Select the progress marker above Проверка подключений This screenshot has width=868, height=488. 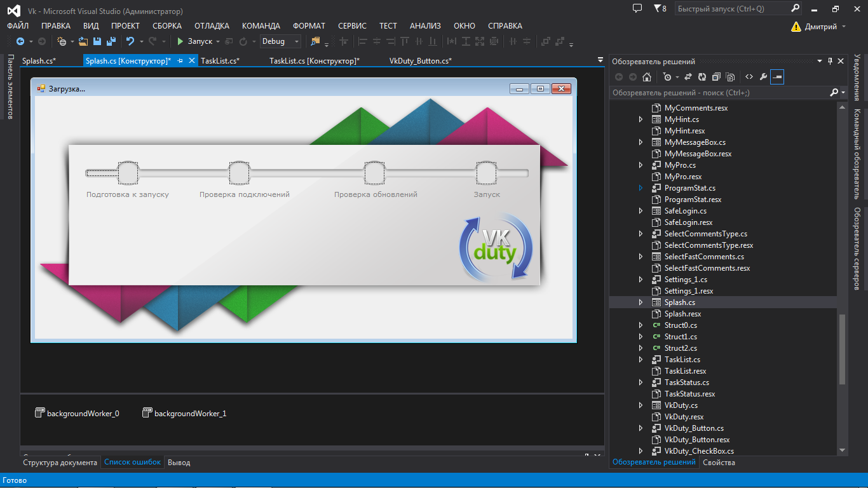pos(239,173)
